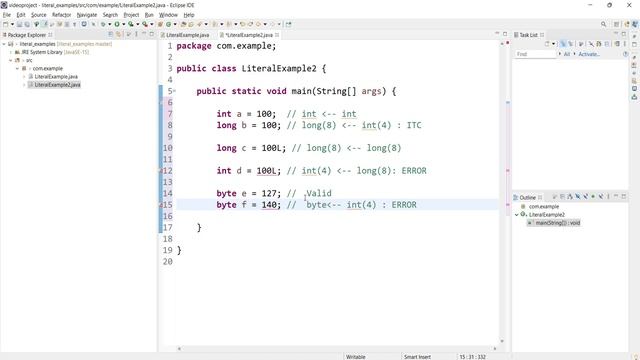640x360 pixels.
Task: Click the Pin Editor toolbar icon
Action: click(x=289, y=24)
